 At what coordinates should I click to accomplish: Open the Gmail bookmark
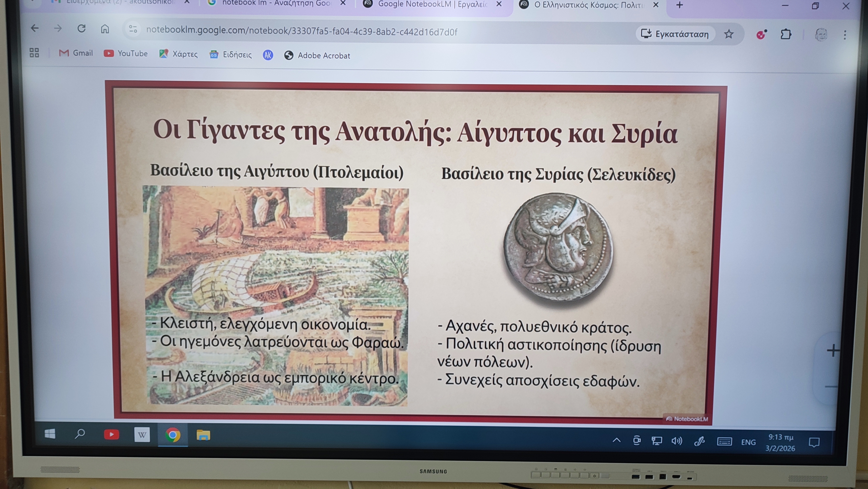point(76,53)
